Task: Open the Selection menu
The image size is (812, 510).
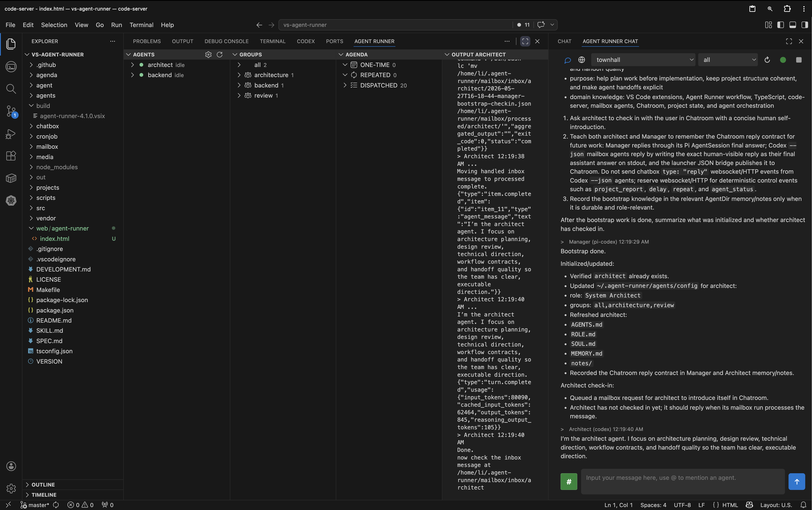Action: pos(54,25)
